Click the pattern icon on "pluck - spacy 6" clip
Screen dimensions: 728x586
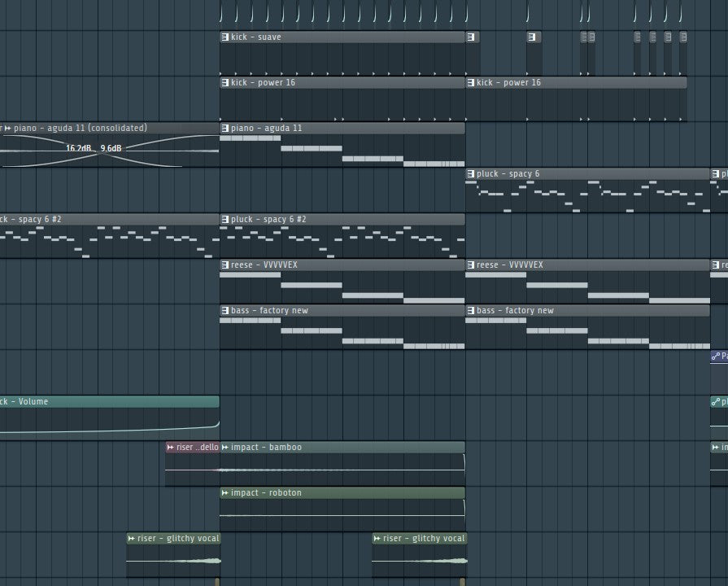pos(471,174)
